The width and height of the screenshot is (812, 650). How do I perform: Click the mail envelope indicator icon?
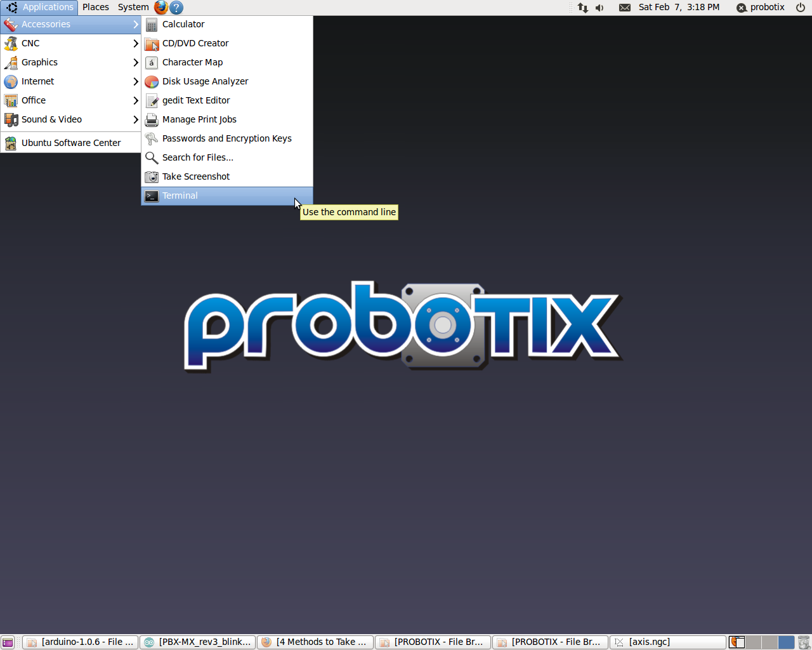point(624,8)
